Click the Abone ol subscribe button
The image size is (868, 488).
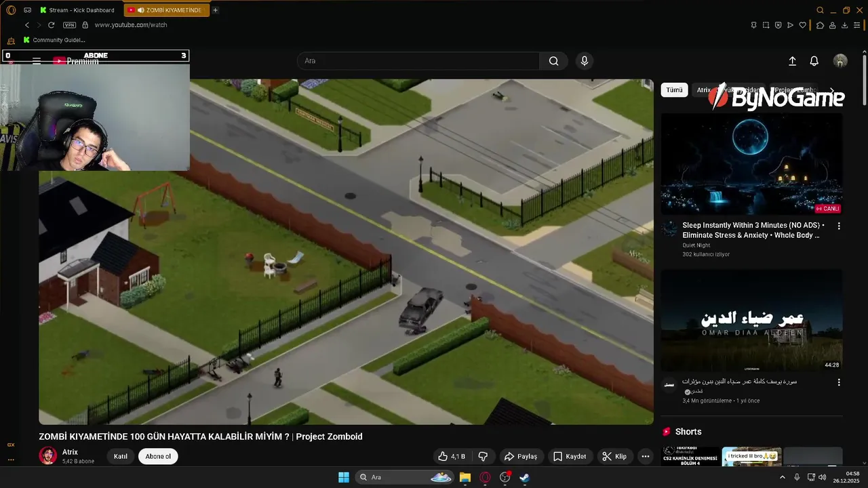(158, 456)
